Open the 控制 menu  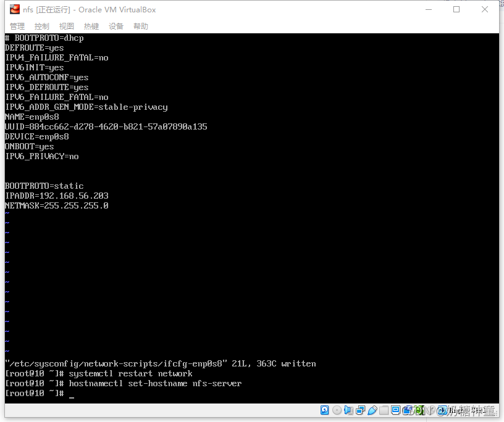42,27
